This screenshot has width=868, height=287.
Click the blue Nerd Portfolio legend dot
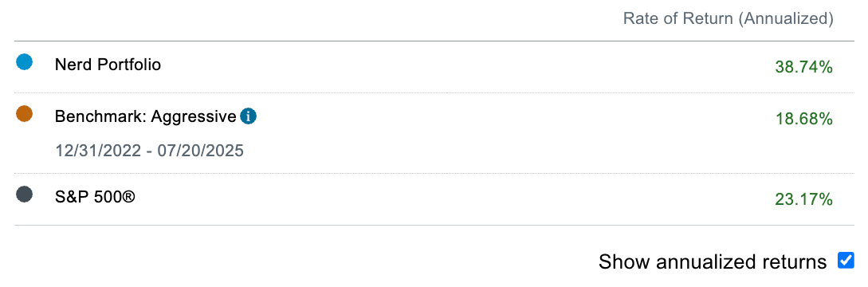pyautogui.click(x=24, y=62)
